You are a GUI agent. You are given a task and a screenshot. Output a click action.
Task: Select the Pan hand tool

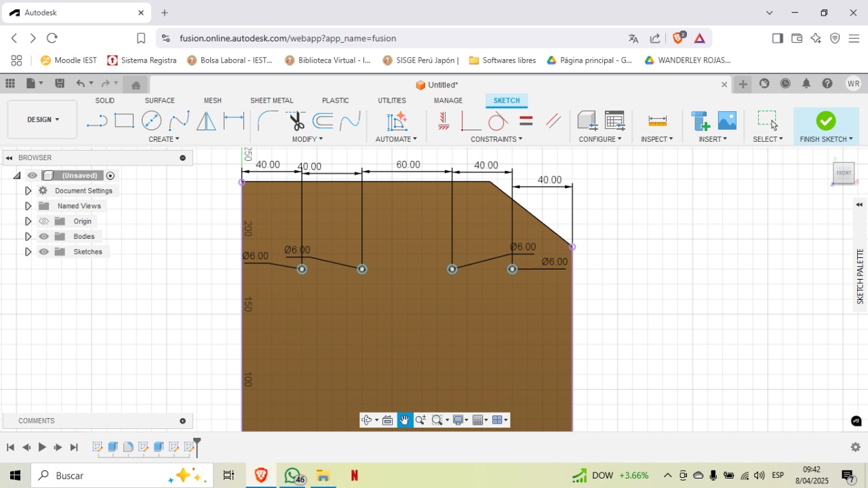(x=405, y=420)
